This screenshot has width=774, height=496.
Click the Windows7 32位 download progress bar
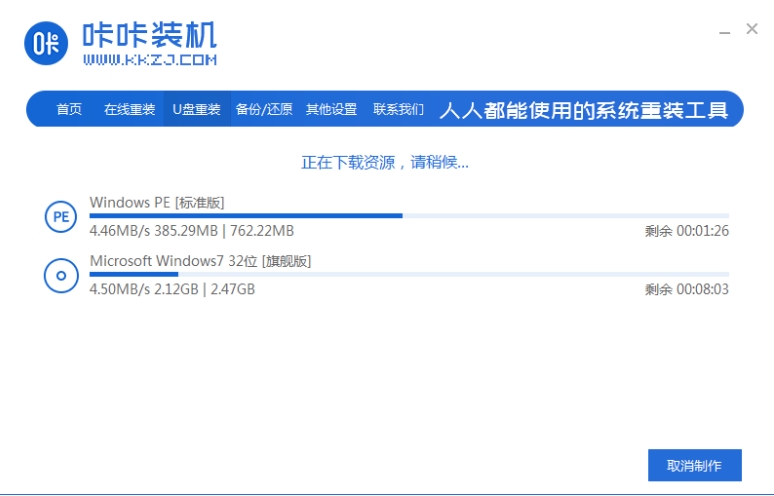[x=409, y=274]
